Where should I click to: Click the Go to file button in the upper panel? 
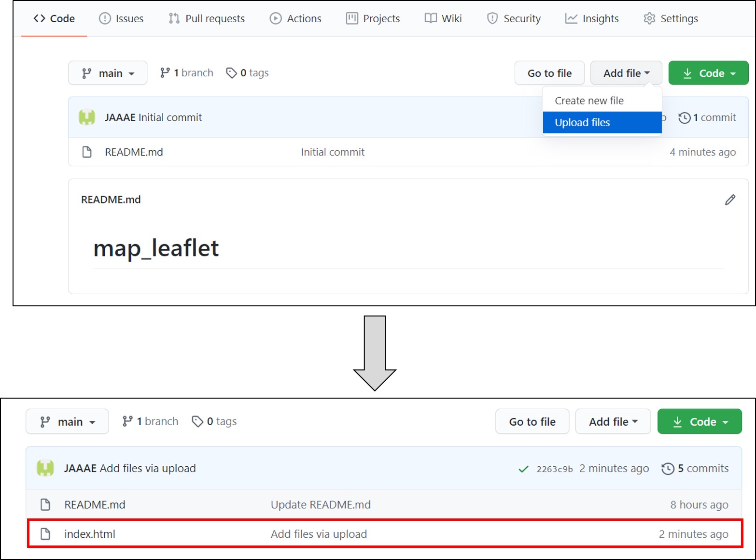(x=549, y=73)
